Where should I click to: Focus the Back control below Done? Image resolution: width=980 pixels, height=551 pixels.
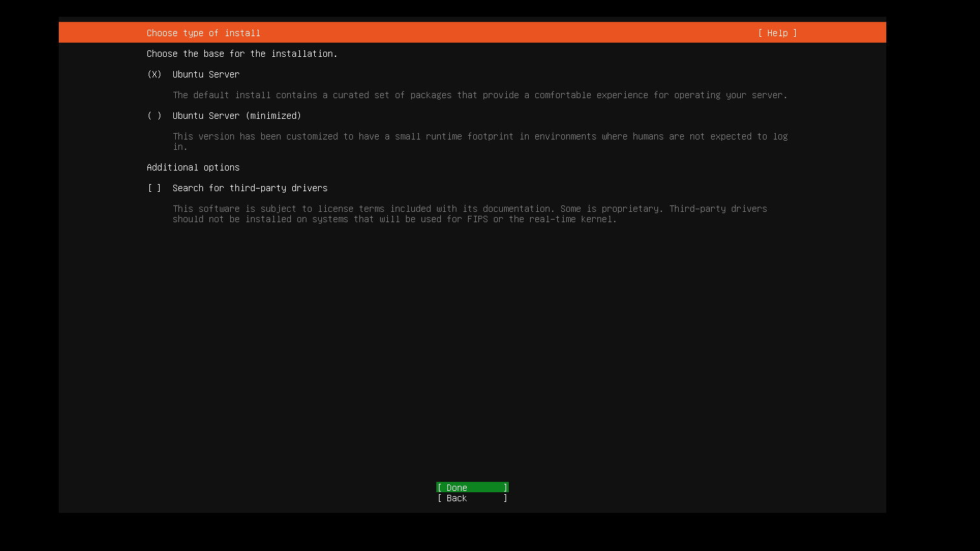pos(471,498)
